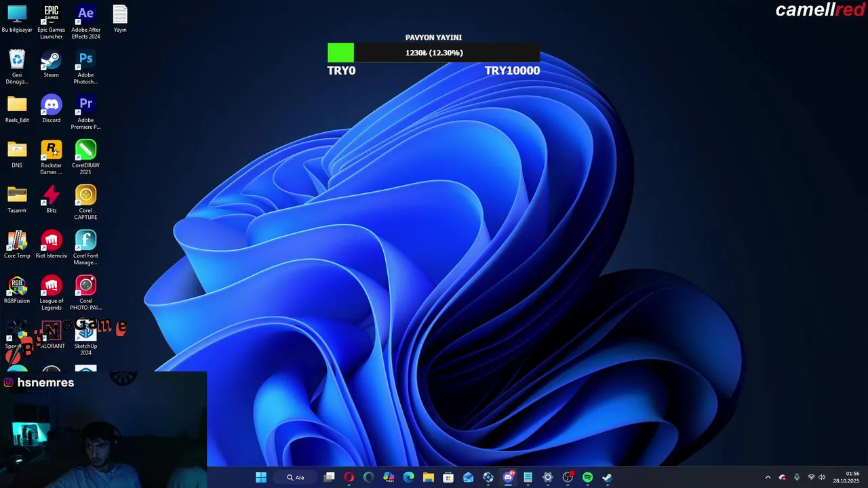868x488 pixels.
Task: Open Microsoft 365 Copilot from the taskbar
Action: pyautogui.click(x=389, y=477)
